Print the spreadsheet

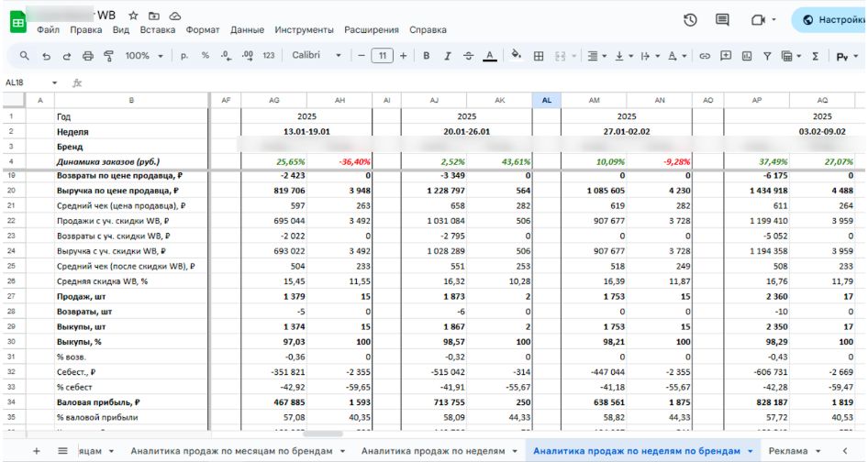click(87, 55)
